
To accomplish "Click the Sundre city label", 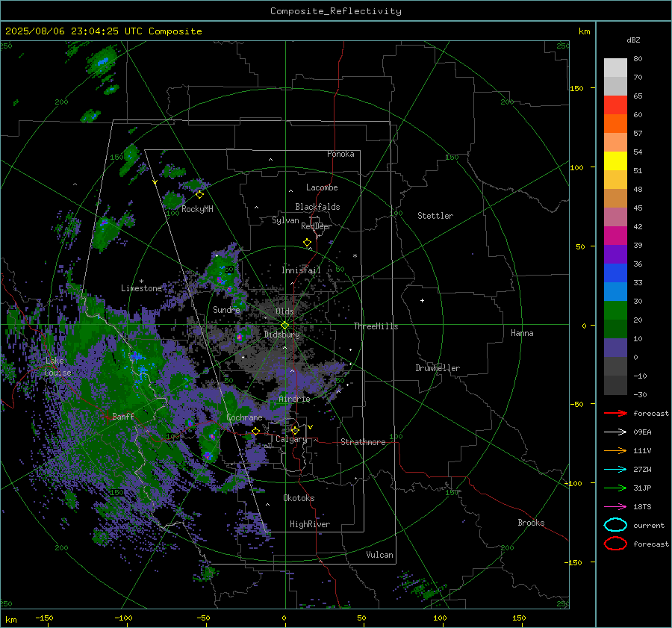I will pyautogui.click(x=226, y=309).
